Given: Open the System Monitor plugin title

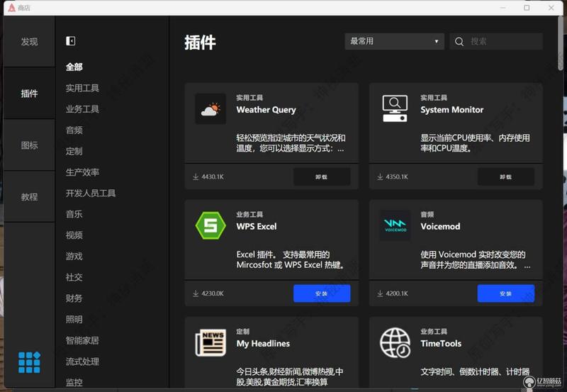Looking at the screenshot, I should [451, 110].
